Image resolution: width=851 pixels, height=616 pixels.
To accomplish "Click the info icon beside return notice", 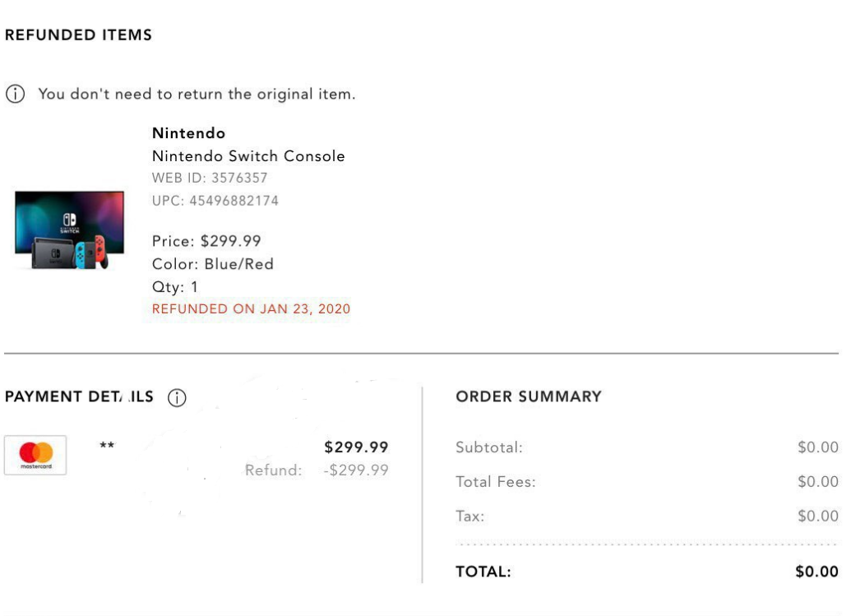I will point(15,94).
